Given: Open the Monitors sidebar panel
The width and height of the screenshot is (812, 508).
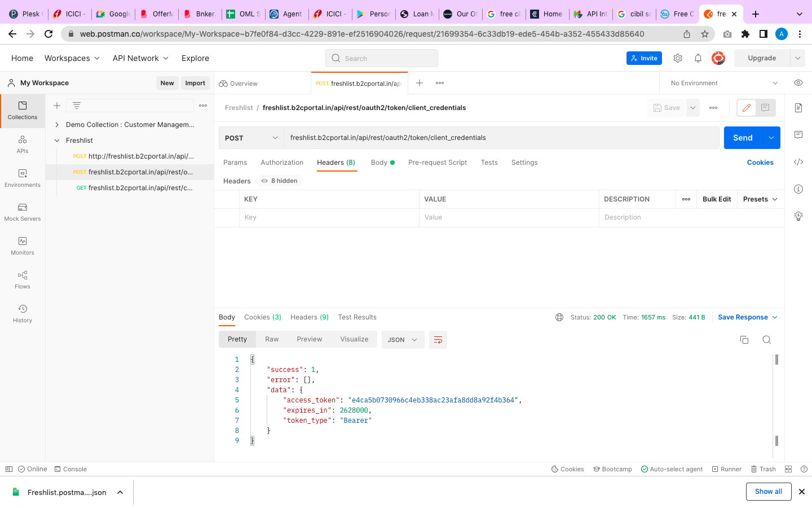Looking at the screenshot, I should [x=23, y=246].
